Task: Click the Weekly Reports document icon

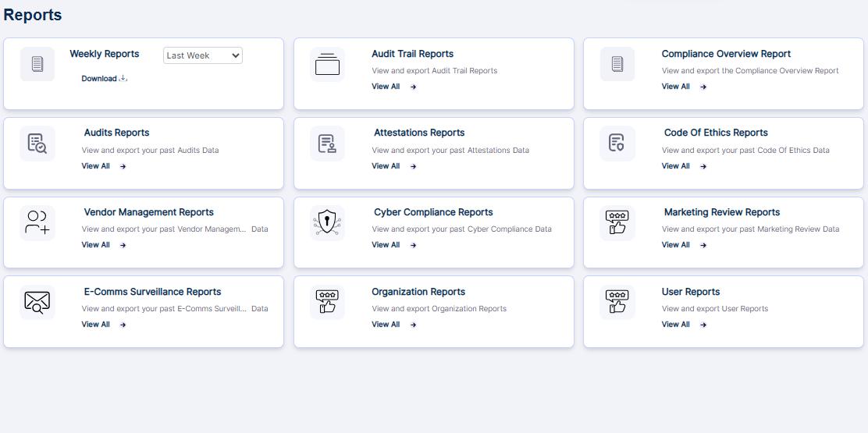Action: pyautogui.click(x=37, y=64)
